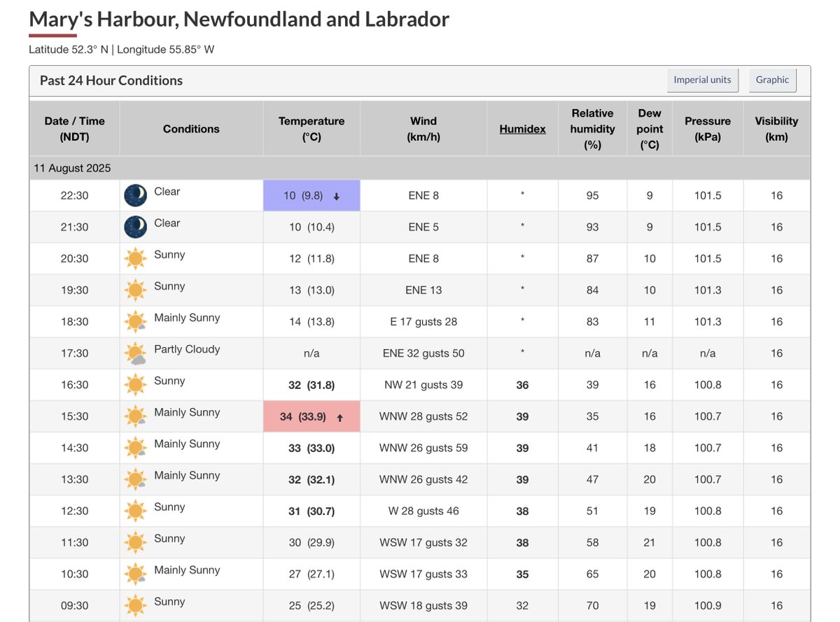Click the Mary's Harbour page title

pyautogui.click(x=239, y=19)
